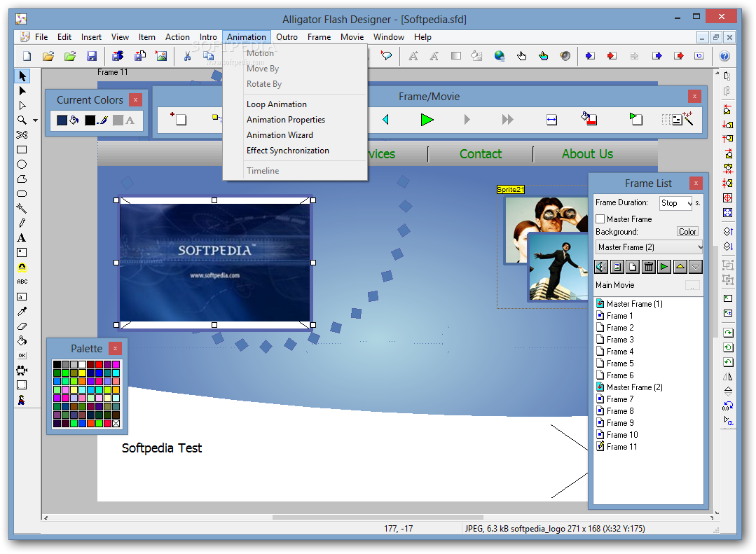Select Frame 4 in Frame List

point(620,352)
